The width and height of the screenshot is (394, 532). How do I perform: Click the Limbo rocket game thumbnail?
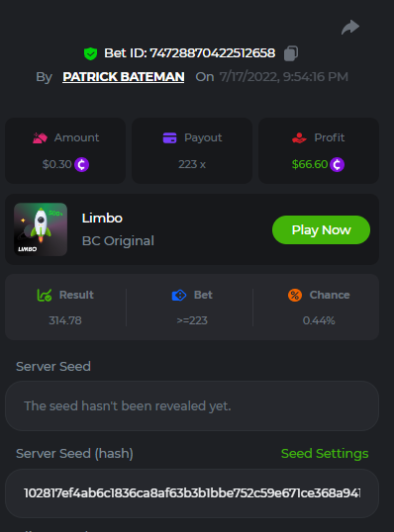(x=41, y=229)
